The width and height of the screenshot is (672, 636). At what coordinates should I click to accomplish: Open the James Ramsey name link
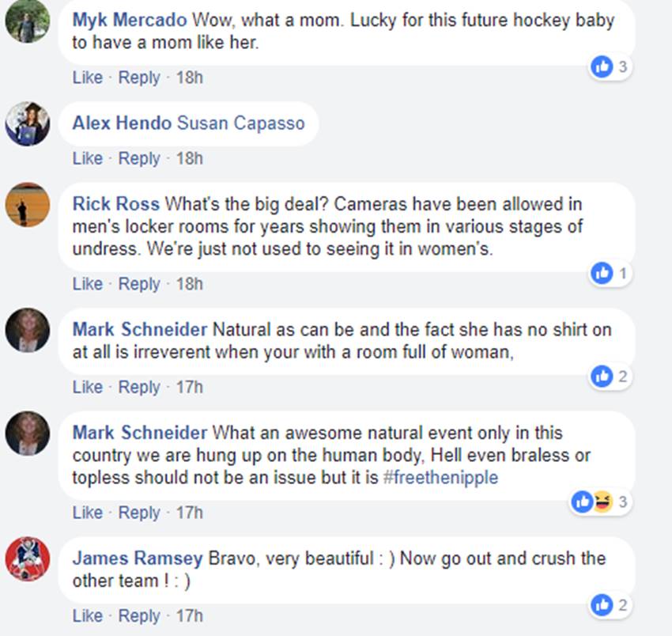click(138, 558)
